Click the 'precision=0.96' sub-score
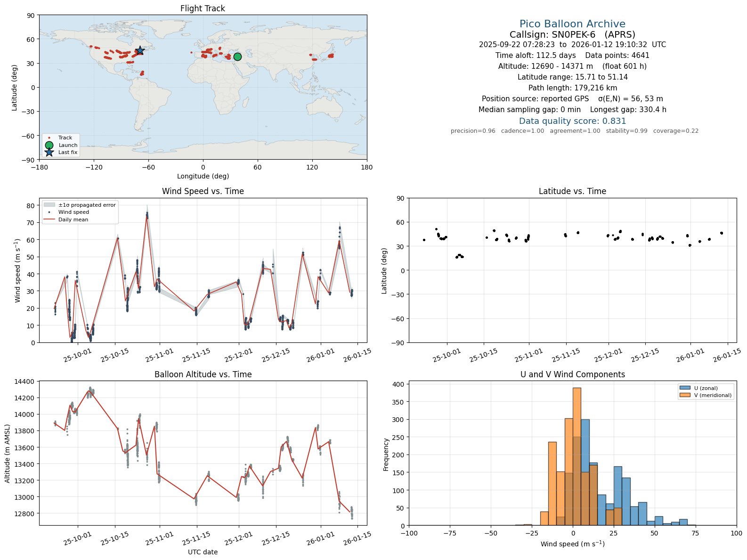The image size is (747, 560). pos(473,131)
